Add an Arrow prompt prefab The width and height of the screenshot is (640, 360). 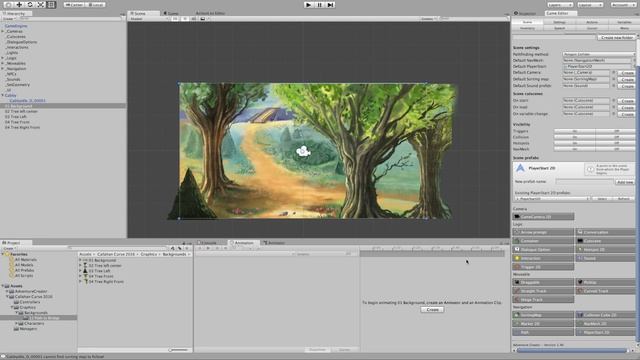pos(543,232)
